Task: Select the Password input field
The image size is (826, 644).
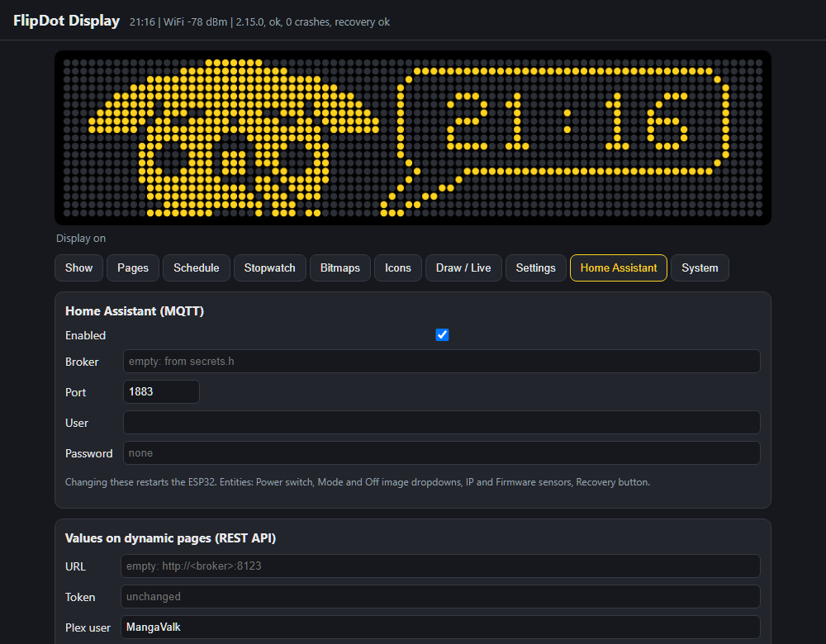Action: 441,452
